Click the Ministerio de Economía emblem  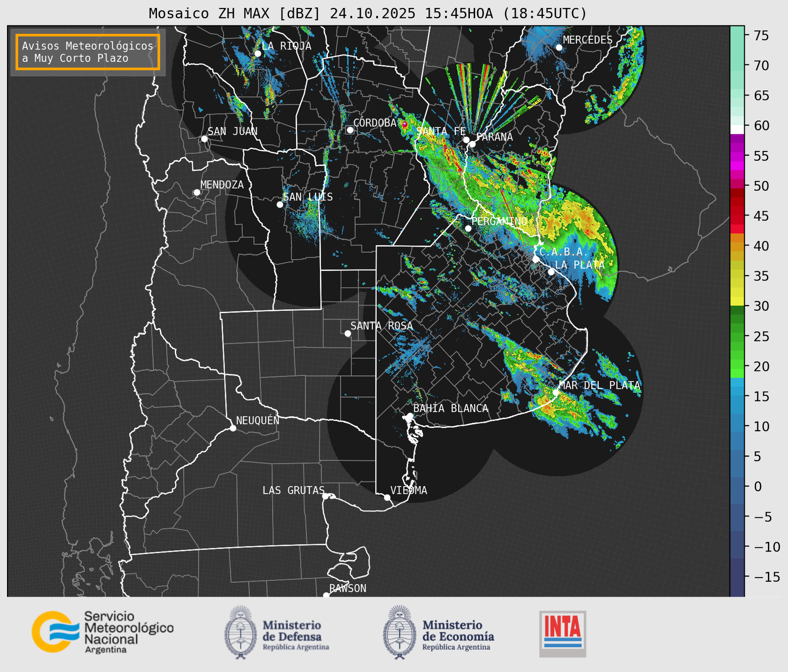[x=399, y=632]
